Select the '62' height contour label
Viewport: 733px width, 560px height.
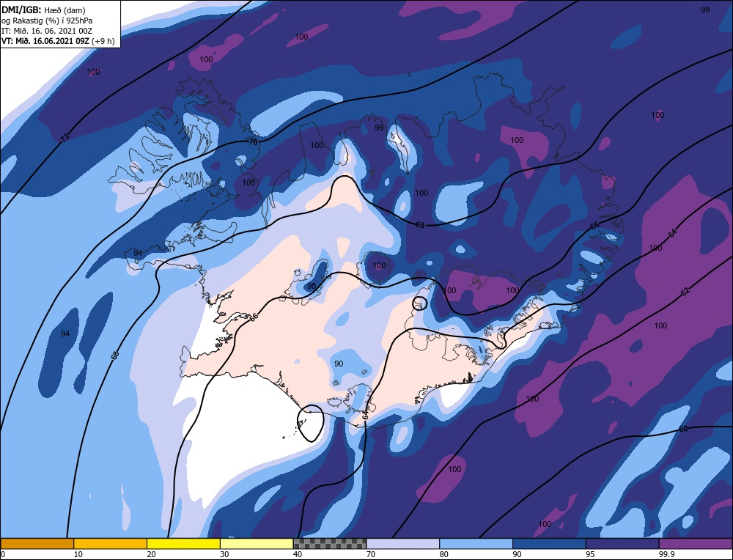tap(685, 292)
